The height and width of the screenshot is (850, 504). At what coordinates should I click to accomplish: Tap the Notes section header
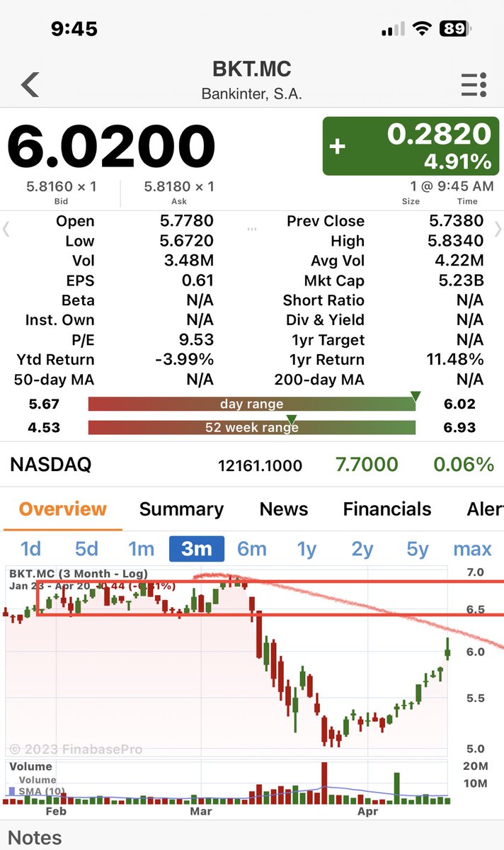coord(35,837)
